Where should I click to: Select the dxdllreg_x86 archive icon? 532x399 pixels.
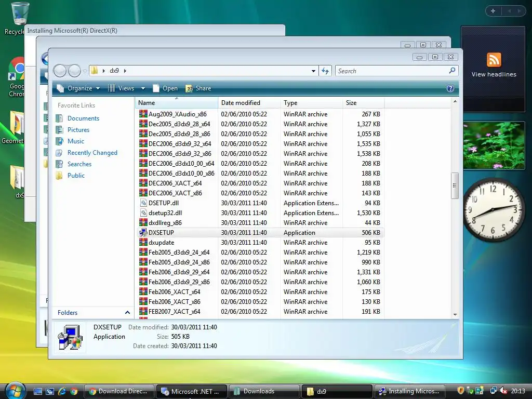click(x=143, y=222)
